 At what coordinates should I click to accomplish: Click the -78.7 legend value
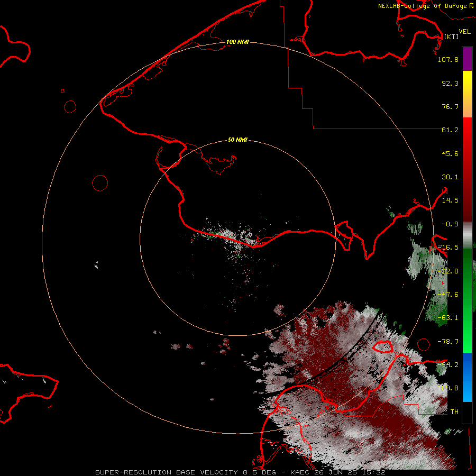[x=448, y=342]
